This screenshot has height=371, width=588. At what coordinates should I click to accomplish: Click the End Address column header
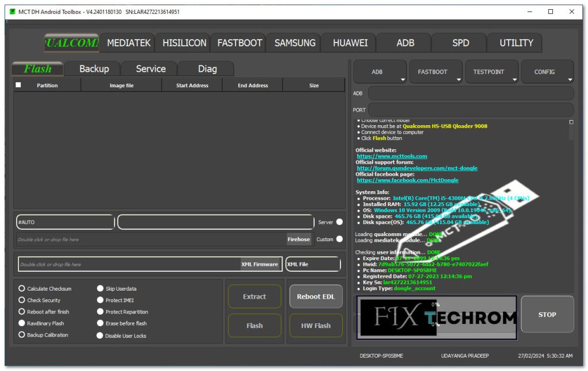pos(253,85)
